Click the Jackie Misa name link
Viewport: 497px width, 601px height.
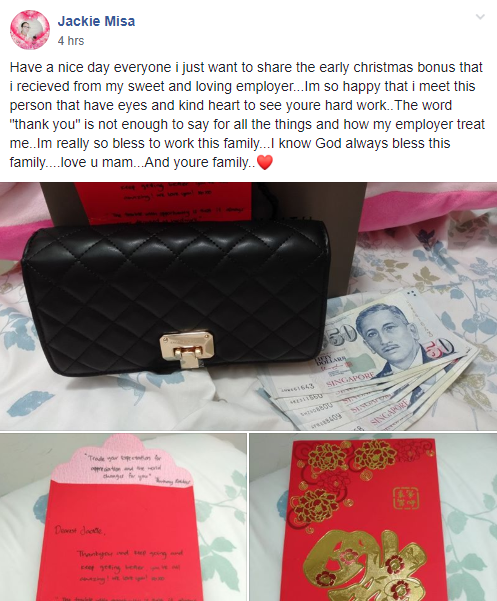96,21
